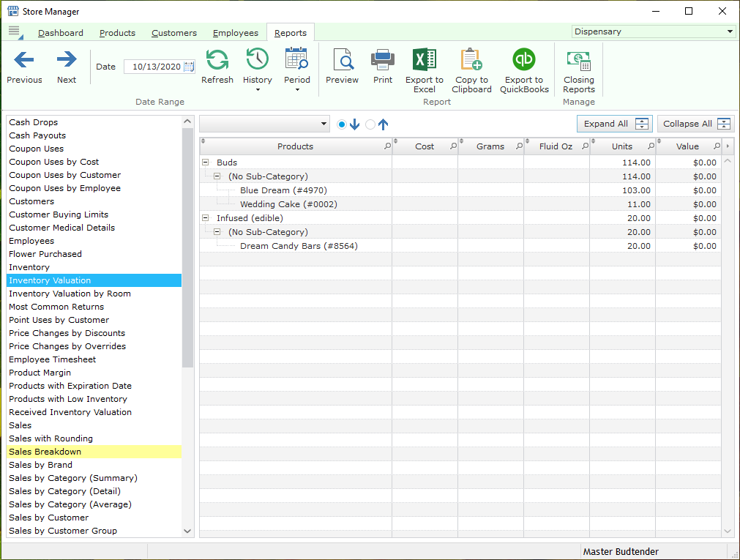The height and width of the screenshot is (560, 740).
Task: Open the search magnifier in Products column header
Action: pyautogui.click(x=389, y=146)
